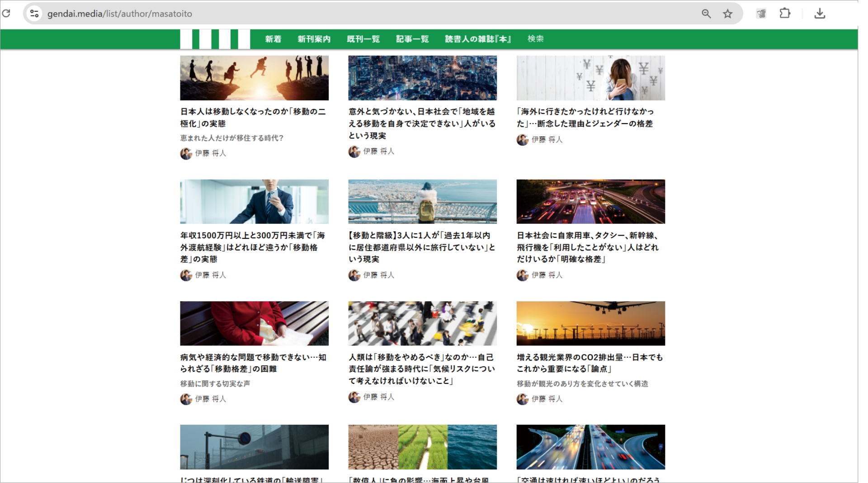Open the downloads icon in browser toolbar
This screenshot has height=483, width=868.
pos(820,14)
